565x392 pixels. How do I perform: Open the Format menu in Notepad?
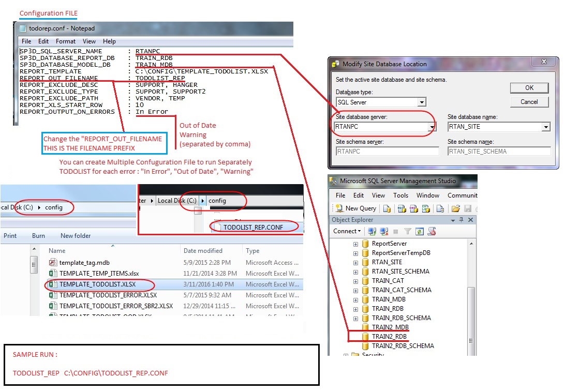(x=65, y=41)
